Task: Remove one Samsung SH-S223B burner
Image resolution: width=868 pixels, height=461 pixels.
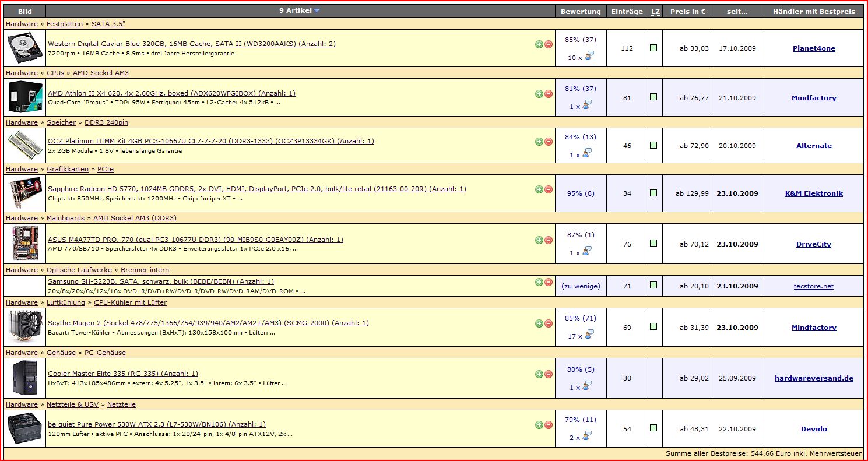Action: [549, 282]
